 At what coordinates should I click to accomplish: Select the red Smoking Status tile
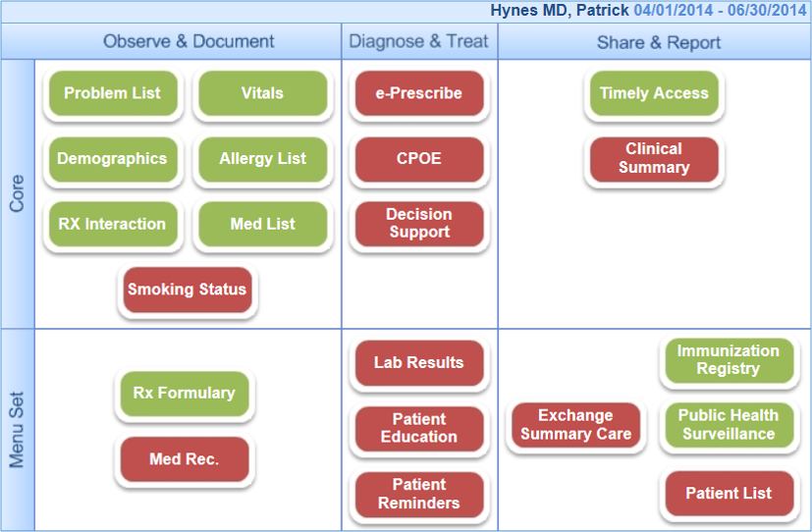coord(187,290)
